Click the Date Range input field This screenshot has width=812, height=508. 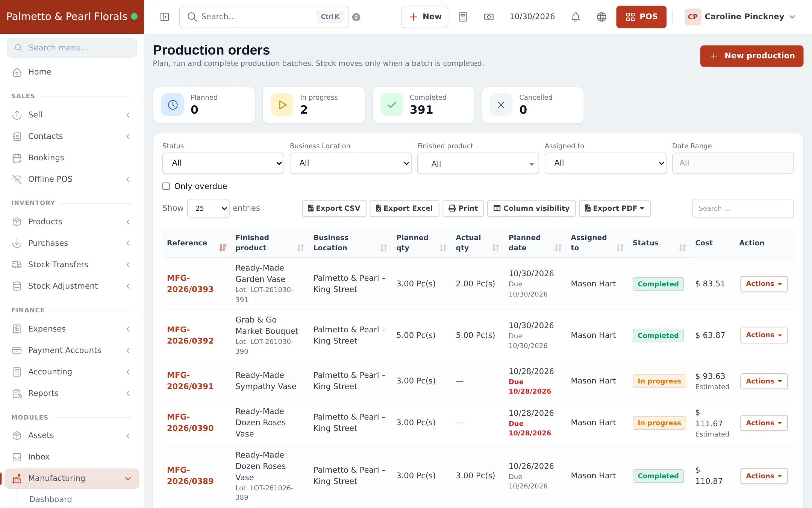tap(733, 163)
